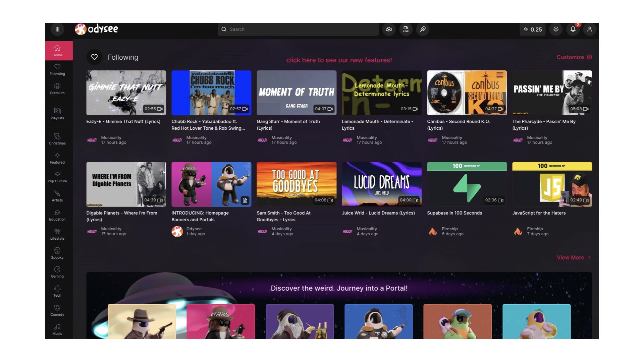This screenshot has height=362, width=644.
Task: Open Supabase in 100 Seconds thumbnail
Action: click(467, 184)
